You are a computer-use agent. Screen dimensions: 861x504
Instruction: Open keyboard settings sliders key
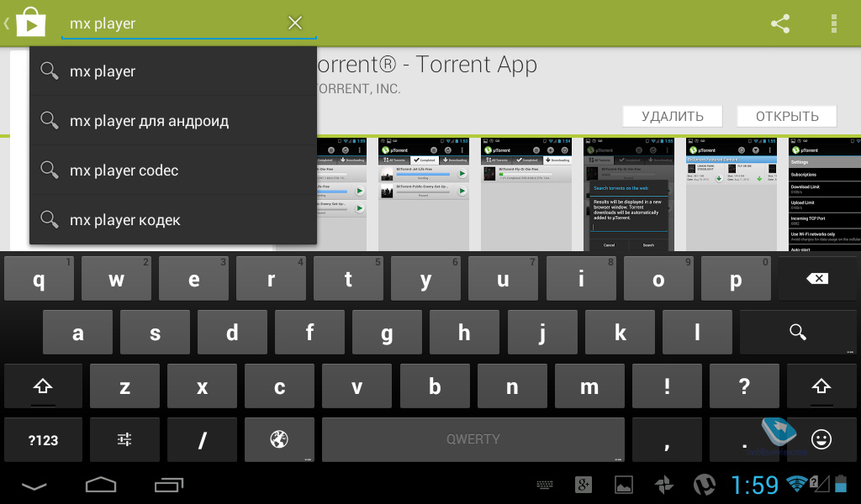[124, 440]
